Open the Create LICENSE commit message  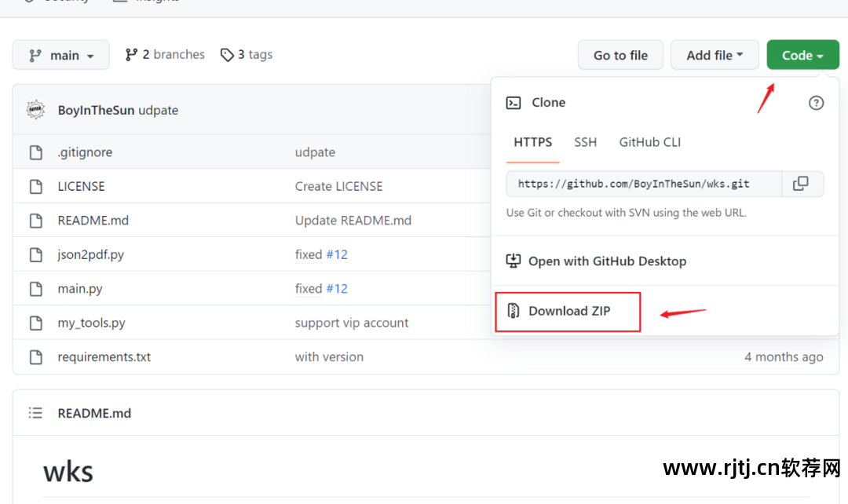(x=338, y=187)
